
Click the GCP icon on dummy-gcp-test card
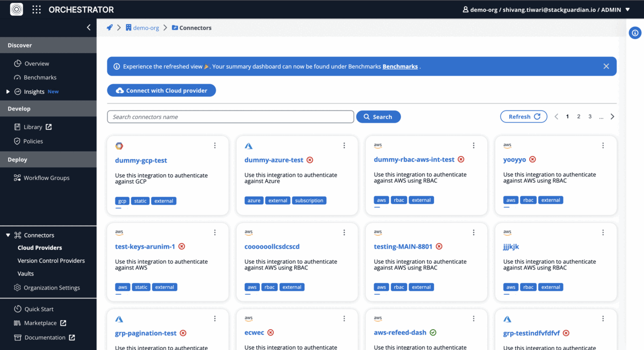[x=119, y=145]
